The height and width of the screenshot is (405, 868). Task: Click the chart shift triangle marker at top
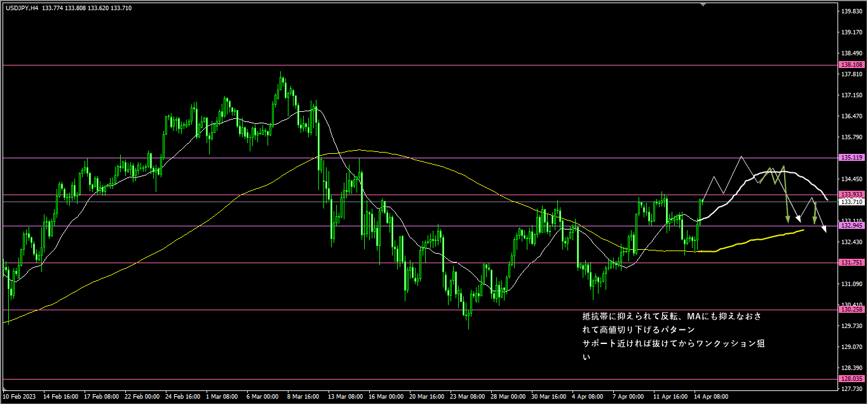click(x=703, y=4)
